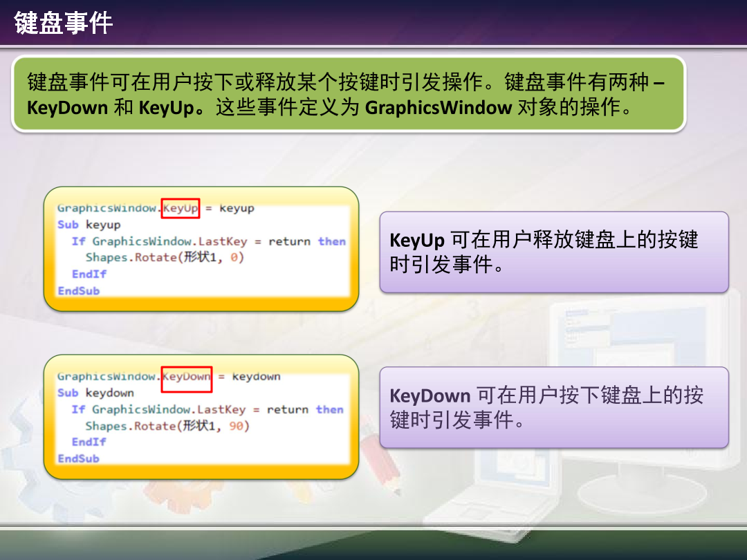Click the EndIf keyword in KeyDown snippet
Screen dimensions: 747x560
click(x=88, y=442)
